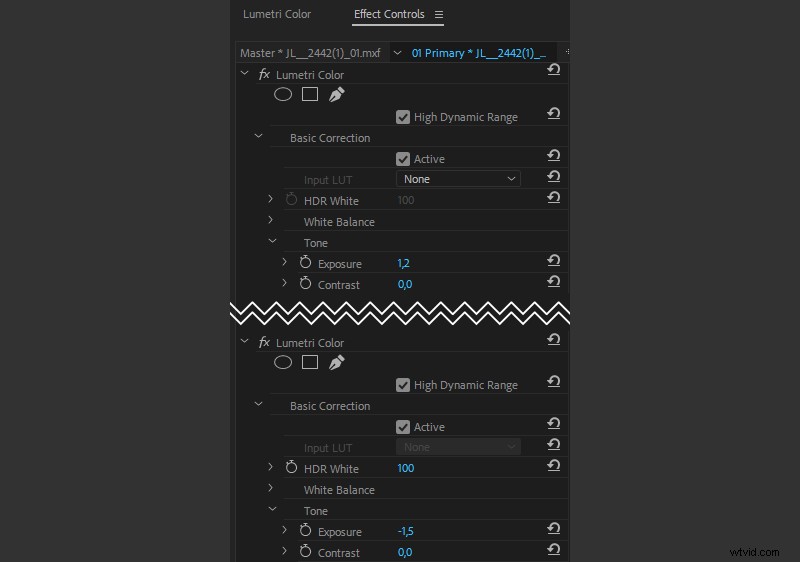
Task: Reset High Dynamic Range in the first Lumetri Color effect
Action: click(554, 113)
